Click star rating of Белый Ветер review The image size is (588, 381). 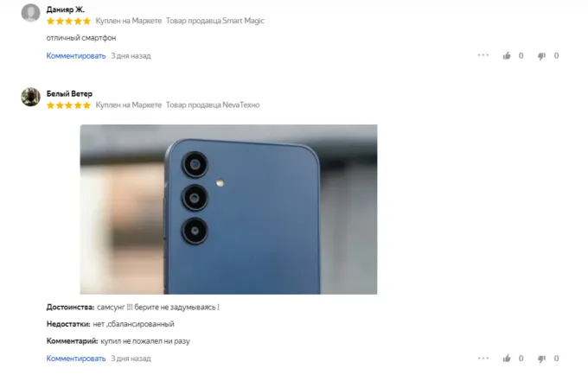68,105
